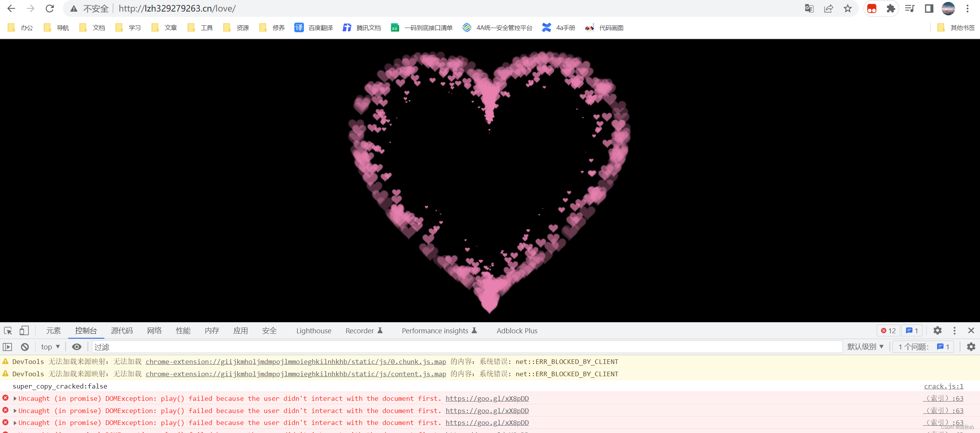Click the Google Translate icon in address bar
The width and height of the screenshot is (980, 433).
click(x=809, y=8)
